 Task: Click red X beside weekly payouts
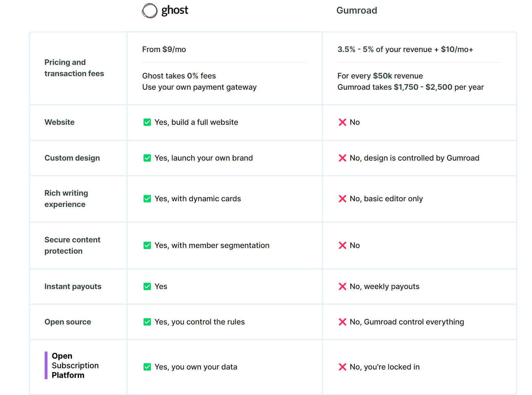click(x=342, y=286)
